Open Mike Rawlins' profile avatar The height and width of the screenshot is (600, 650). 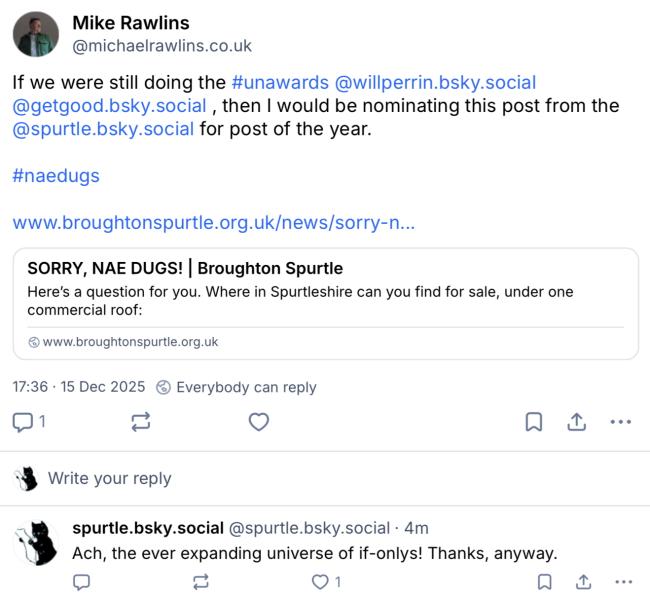[x=36, y=35]
